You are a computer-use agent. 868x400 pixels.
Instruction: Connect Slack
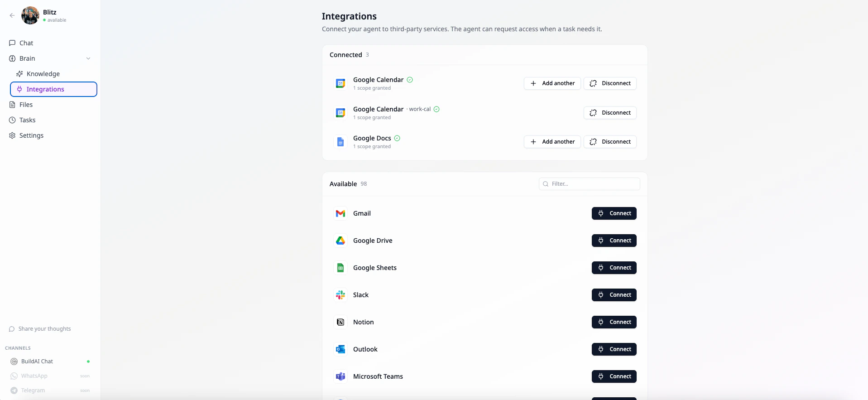pos(614,295)
